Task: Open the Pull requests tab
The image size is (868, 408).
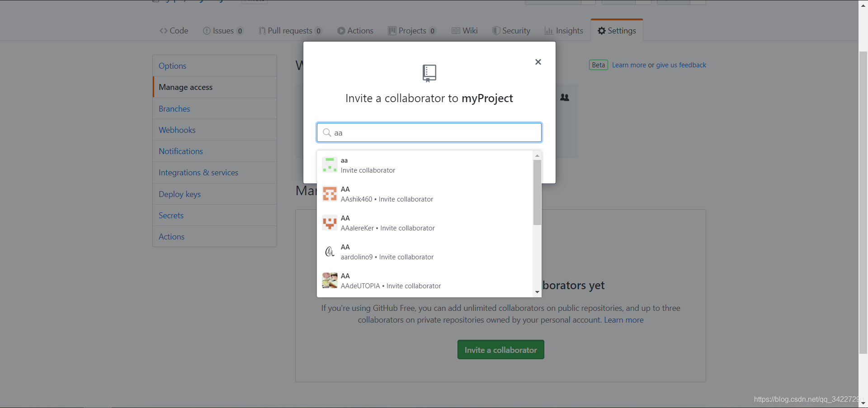Action: 290,31
